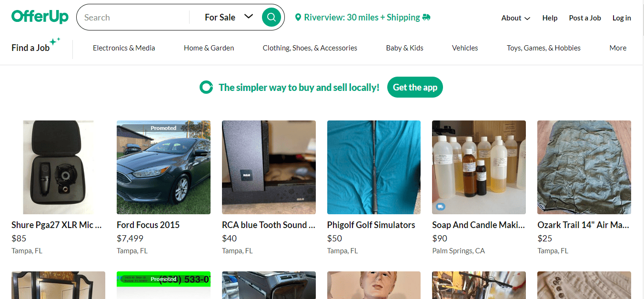Select the Electronics & Media category
The width and height of the screenshot is (644, 299).
point(124,48)
